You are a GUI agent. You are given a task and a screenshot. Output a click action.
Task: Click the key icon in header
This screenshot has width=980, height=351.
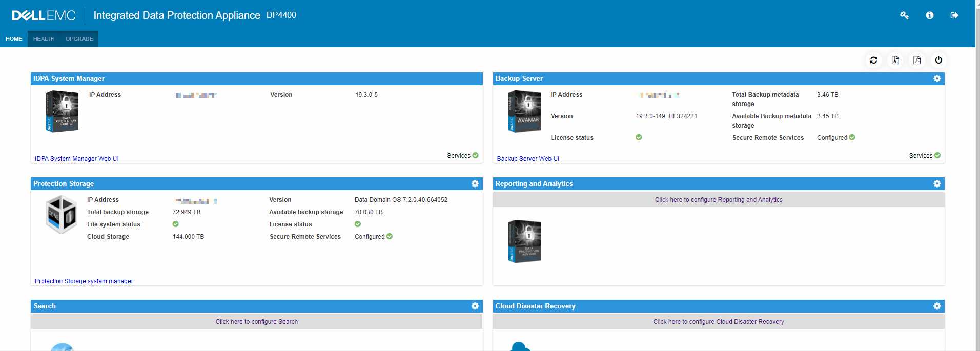[x=904, y=15]
